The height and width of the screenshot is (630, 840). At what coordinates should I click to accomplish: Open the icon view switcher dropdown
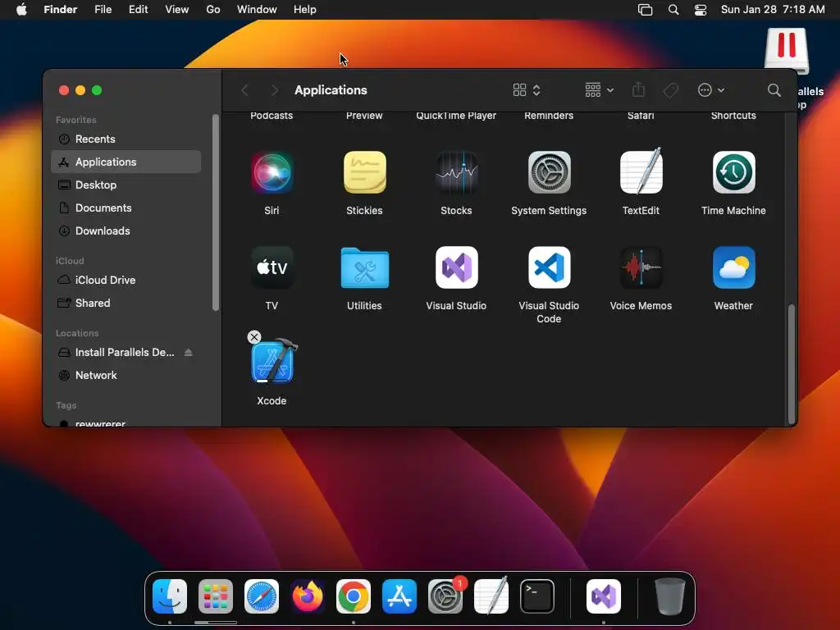tap(527, 90)
